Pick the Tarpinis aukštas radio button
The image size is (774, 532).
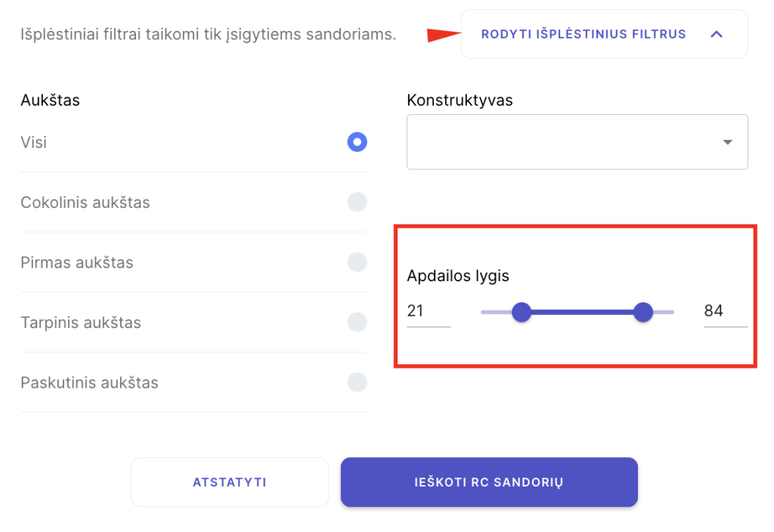357,322
